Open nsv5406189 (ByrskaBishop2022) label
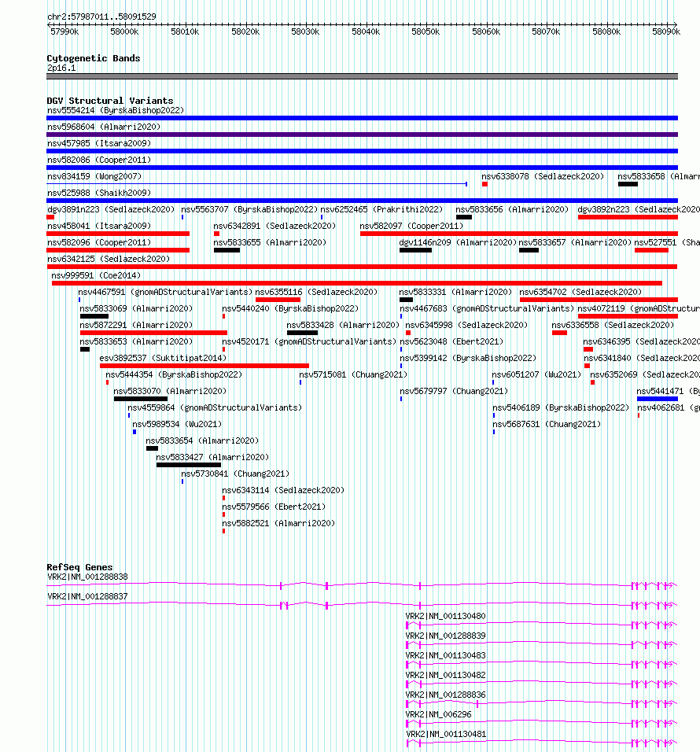Viewport: 700px width, 752px height. [x=561, y=407]
